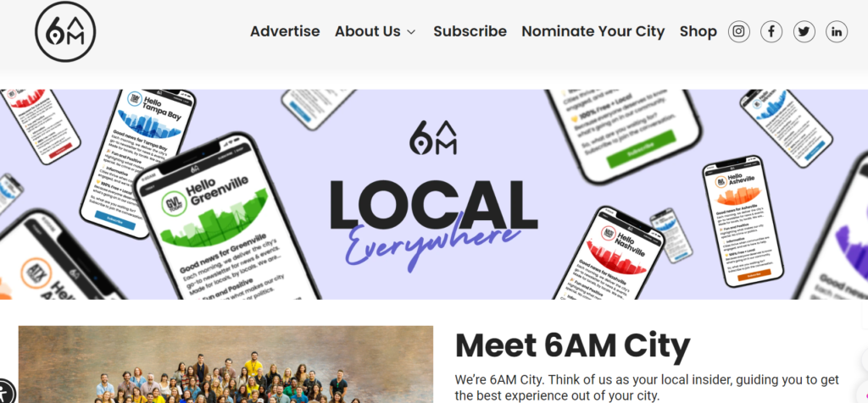Screen dimensions: 868x403
Task: Open the LinkedIn social icon
Action: click(x=837, y=31)
